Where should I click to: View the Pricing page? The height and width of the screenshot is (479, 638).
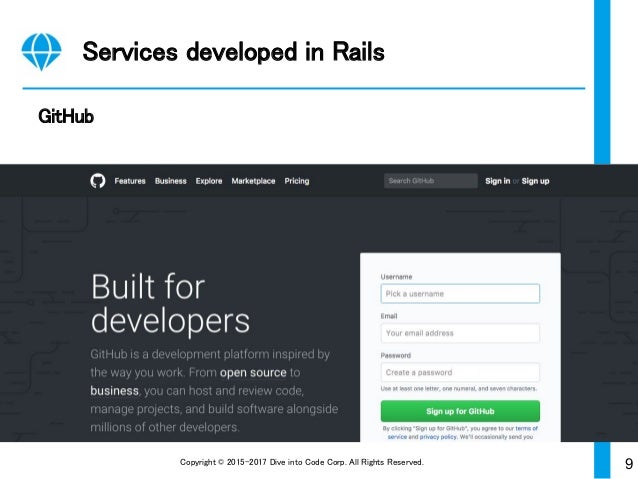[x=297, y=181]
